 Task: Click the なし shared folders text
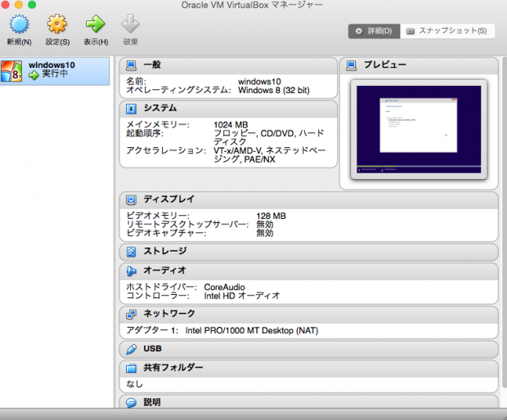[x=134, y=384]
